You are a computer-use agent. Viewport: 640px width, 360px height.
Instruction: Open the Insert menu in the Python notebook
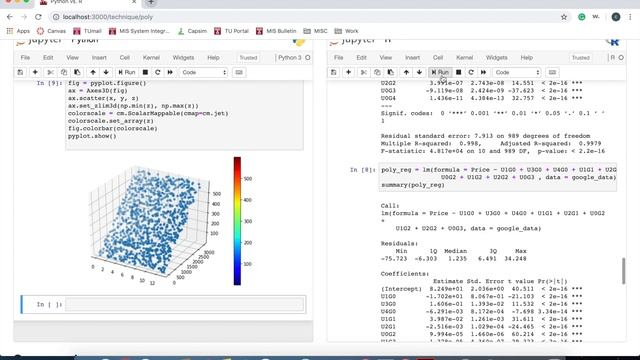tap(99, 58)
